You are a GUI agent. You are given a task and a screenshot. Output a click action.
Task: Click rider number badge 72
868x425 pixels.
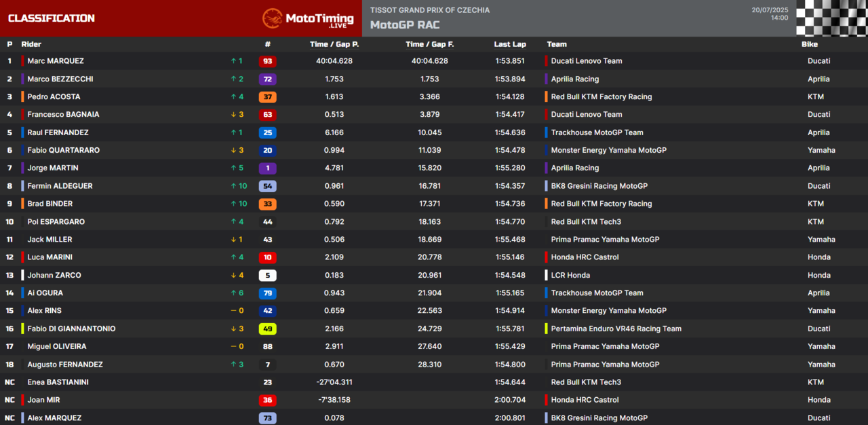coord(267,79)
